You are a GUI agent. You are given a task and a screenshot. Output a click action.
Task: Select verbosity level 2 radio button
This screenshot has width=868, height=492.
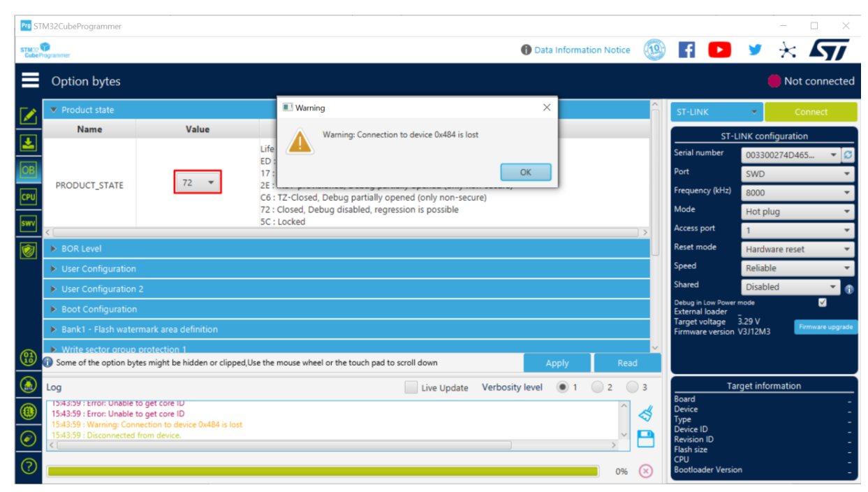pyautogui.click(x=598, y=387)
